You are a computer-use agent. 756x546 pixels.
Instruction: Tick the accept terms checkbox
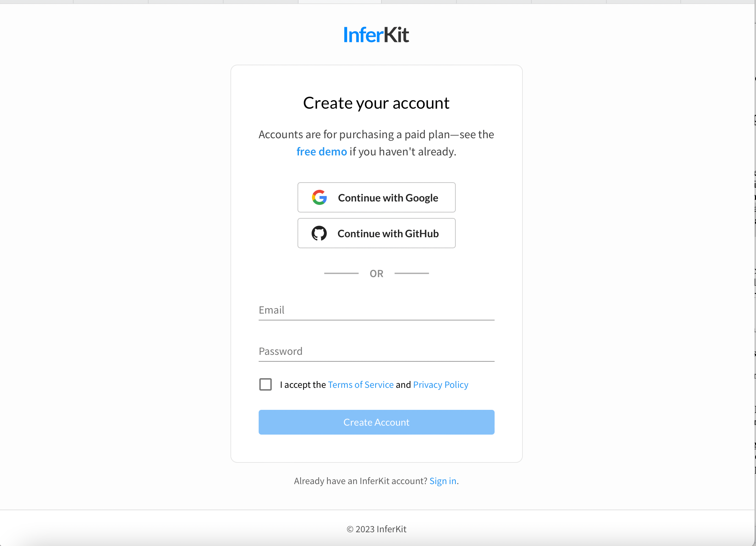(265, 384)
